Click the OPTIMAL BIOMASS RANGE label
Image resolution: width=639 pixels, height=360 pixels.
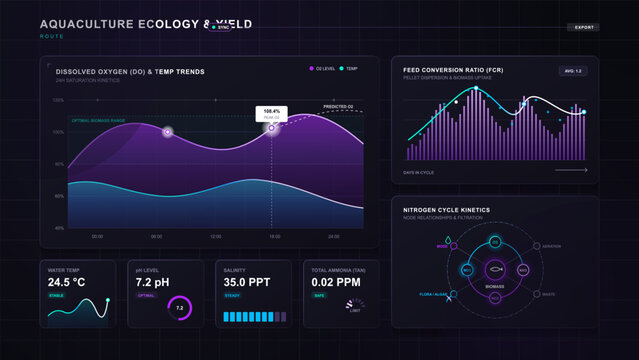pyautogui.click(x=99, y=121)
